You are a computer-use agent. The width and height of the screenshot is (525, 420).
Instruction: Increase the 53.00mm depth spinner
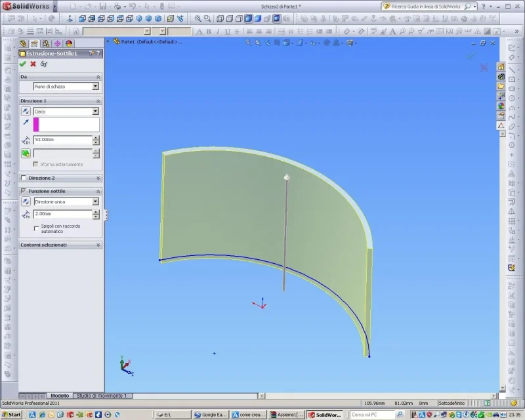click(x=96, y=138)
